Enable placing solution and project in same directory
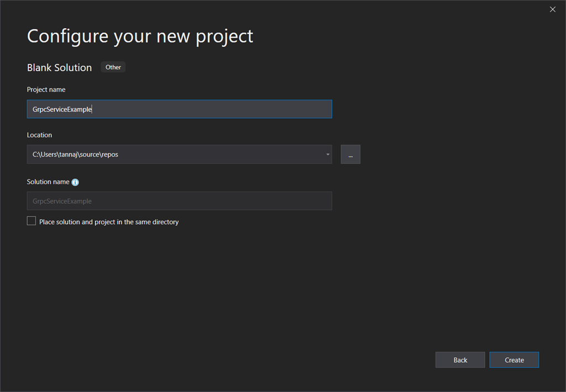This screenshot has width=566, height=392. (x=32, y=221)
